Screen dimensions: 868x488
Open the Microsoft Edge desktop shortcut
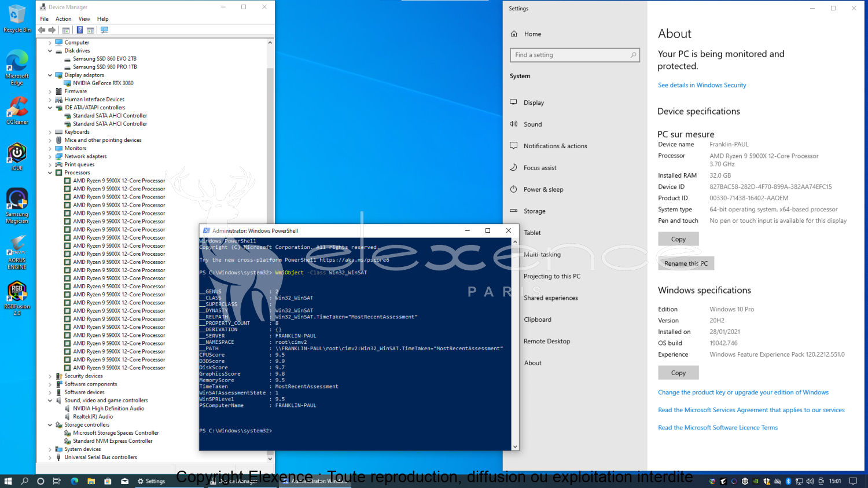point(17,68)
